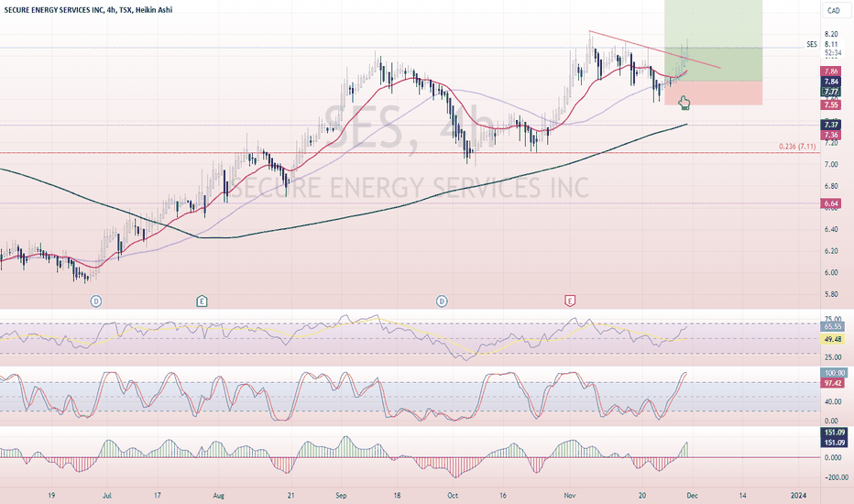Click the 6.64 horizontal line price label
The width and height of the screenshot is (854, 504).
tap(831, 203)
